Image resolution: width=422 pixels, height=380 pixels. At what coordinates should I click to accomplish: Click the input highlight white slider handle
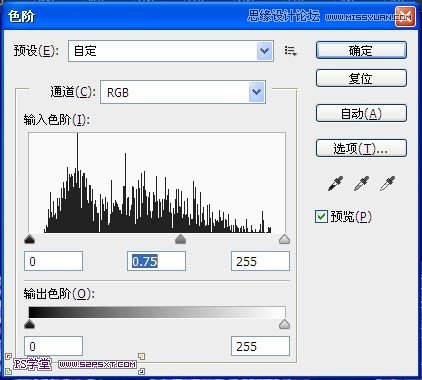coord(284,239)
